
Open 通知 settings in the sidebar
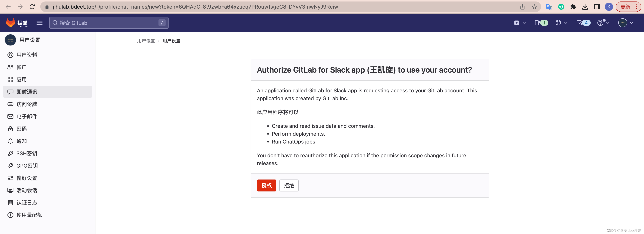pyautogui.click(x=48, y=141)
